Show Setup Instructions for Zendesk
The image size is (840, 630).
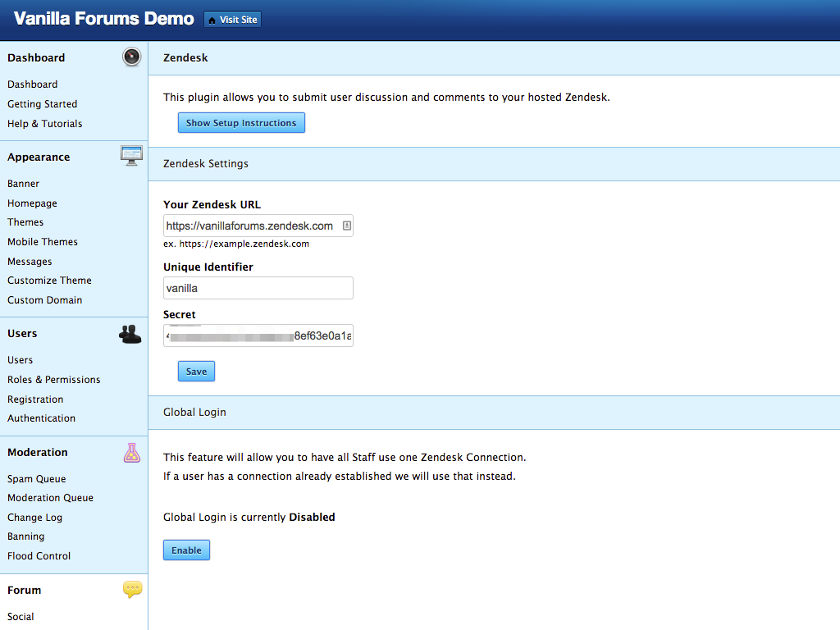241,123
